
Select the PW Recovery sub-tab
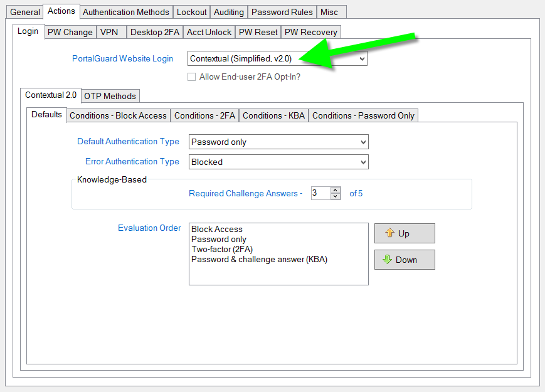tap(310, 33)
